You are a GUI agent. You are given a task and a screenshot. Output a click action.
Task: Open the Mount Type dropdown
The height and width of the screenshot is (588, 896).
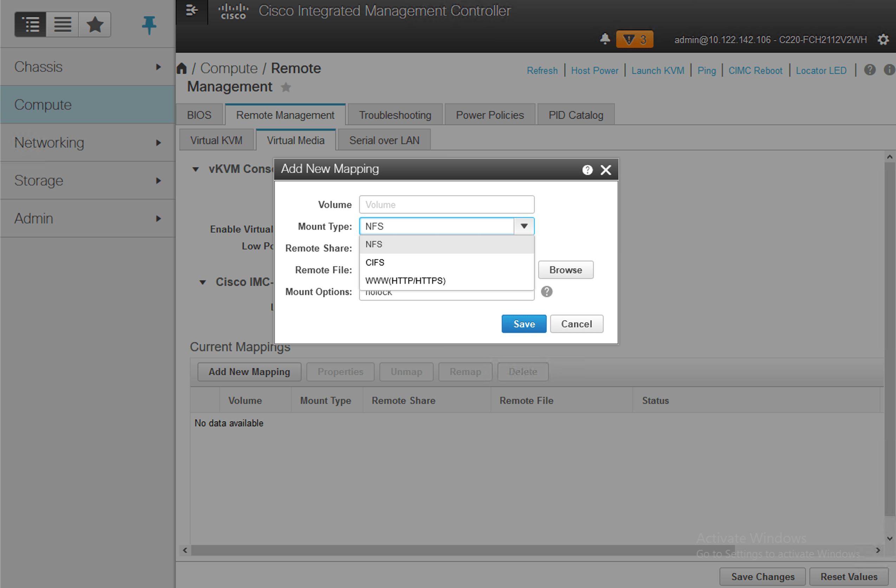[524, 226]
